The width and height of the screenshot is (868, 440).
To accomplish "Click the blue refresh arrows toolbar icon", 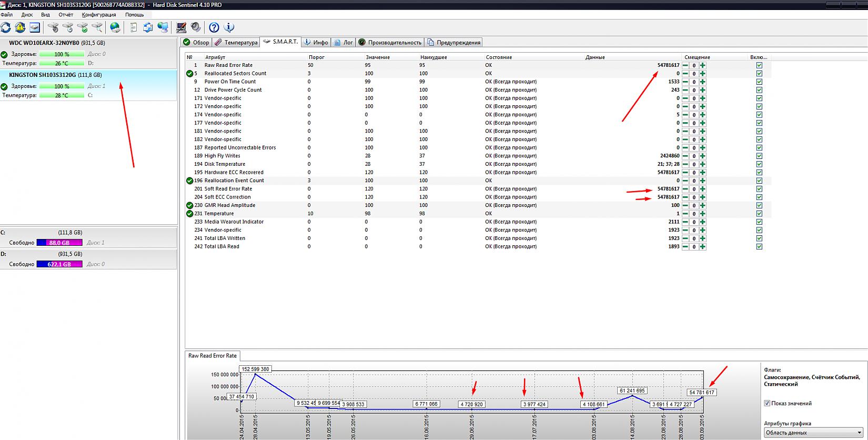I will click(6, 27).
